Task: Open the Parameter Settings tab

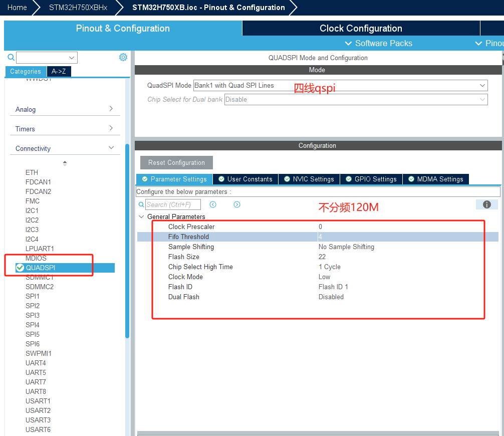Action: point(174,179)
